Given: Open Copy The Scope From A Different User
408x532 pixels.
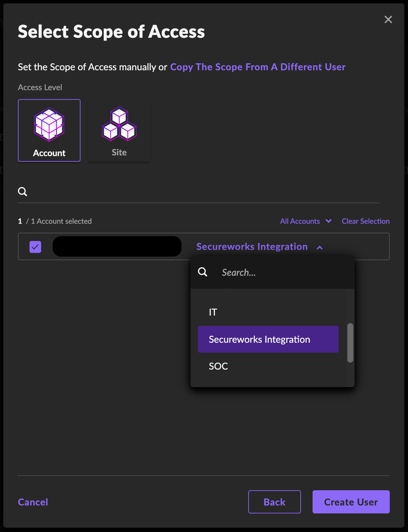Looking at the screenshot, I should (258, 67).
